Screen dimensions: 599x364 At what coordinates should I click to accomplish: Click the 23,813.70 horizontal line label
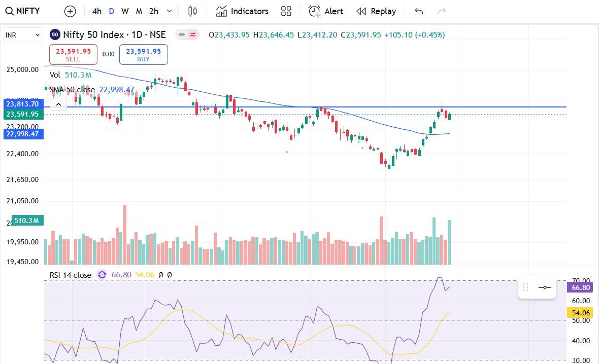click(22, 104)
